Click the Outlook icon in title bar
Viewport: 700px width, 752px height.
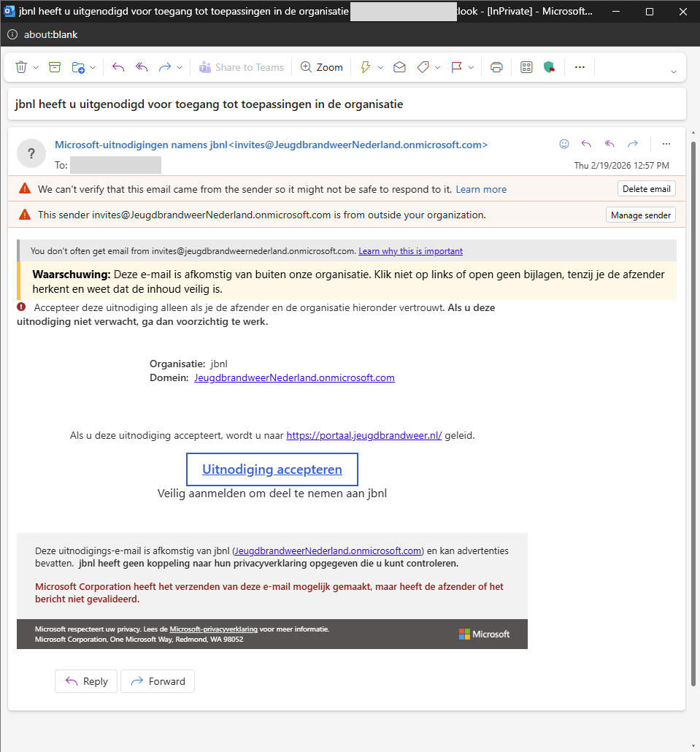[x=9, y=11]
